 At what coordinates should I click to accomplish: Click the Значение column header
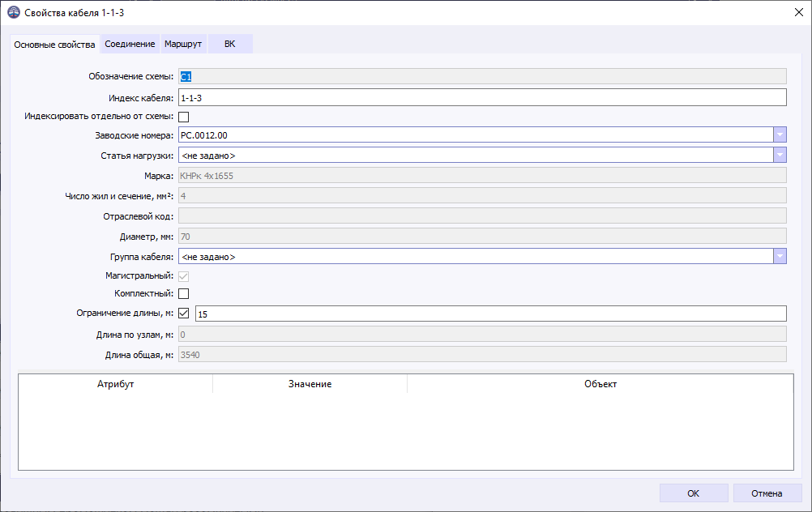310,384
